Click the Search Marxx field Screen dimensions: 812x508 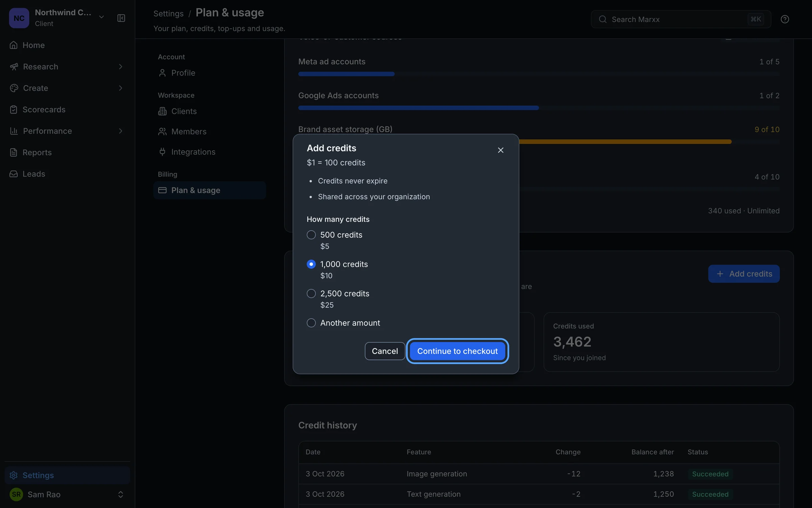pos(681,19)
